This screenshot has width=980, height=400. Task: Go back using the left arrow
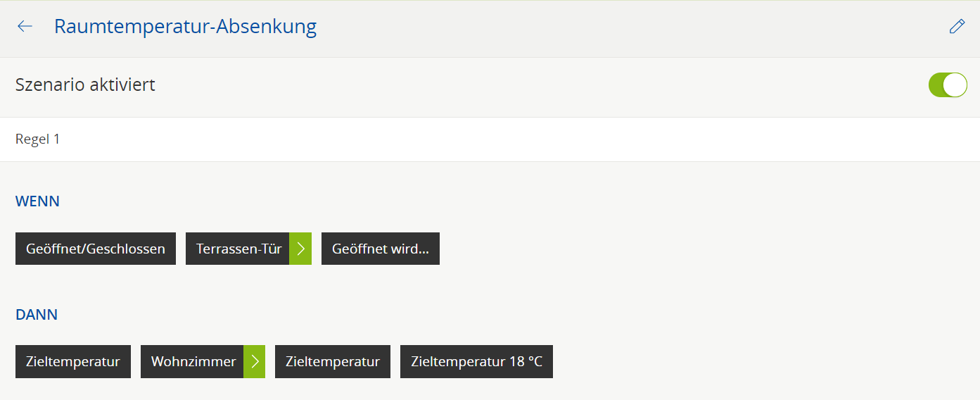coord(25,27)
